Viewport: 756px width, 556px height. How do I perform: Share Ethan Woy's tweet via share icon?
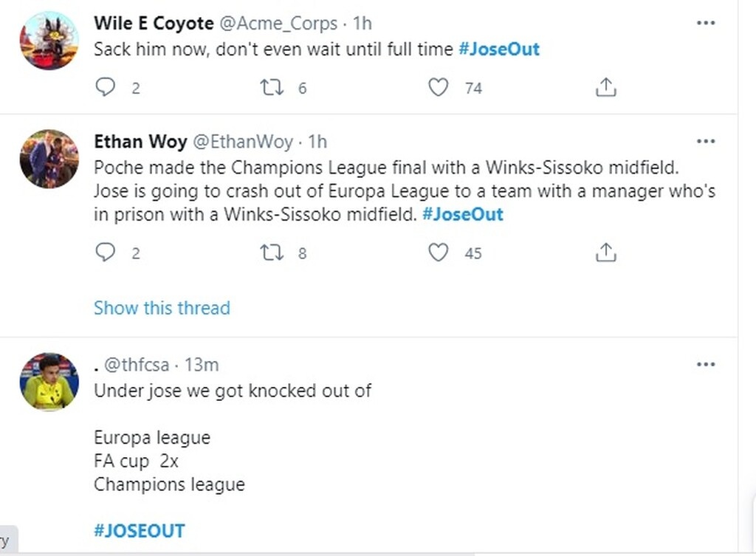(x=606, y=252)
